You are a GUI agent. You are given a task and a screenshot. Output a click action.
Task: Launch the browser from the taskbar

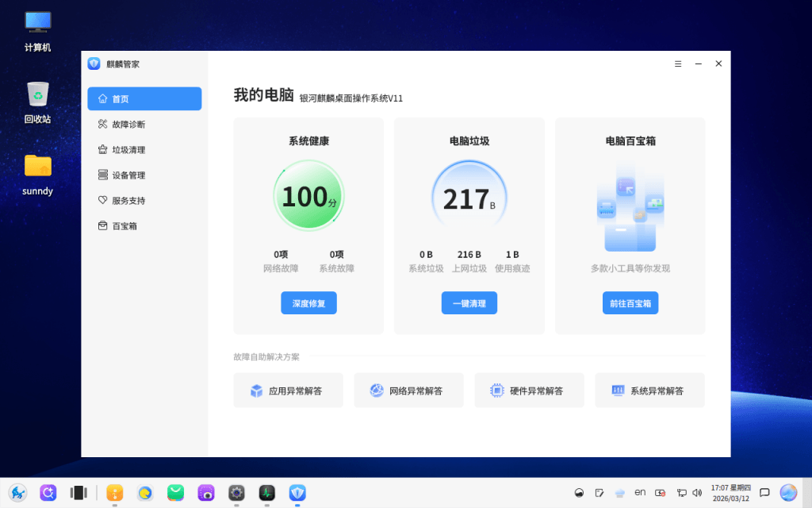point(145,492)
